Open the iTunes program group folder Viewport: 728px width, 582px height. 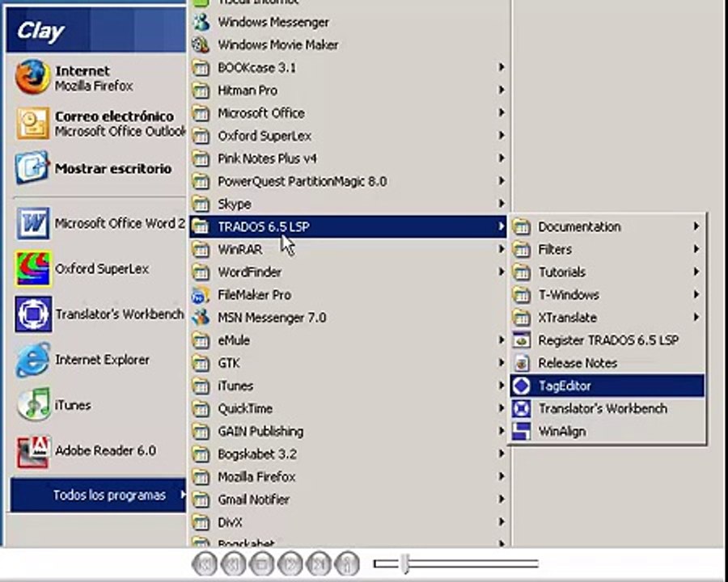[x=348, y=386]
